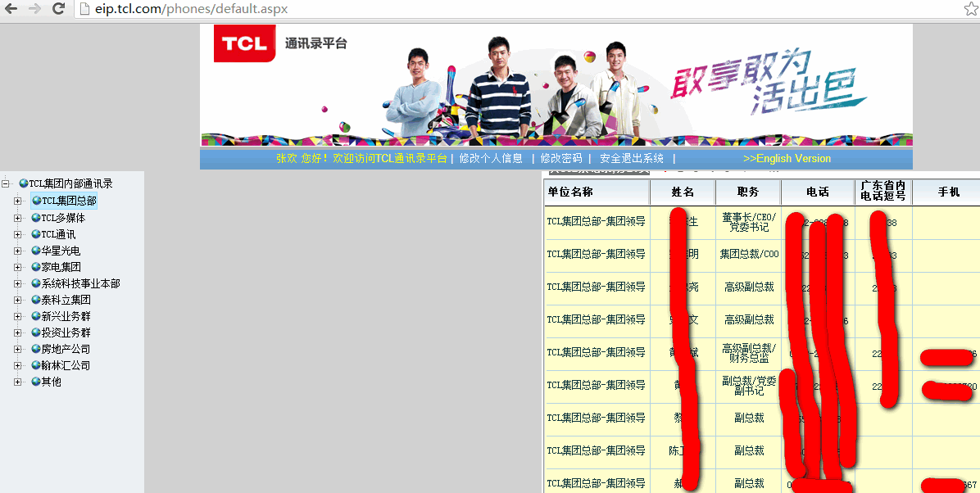
Task: Expand the 家电集团 tree node
Action: click(17, 267)
